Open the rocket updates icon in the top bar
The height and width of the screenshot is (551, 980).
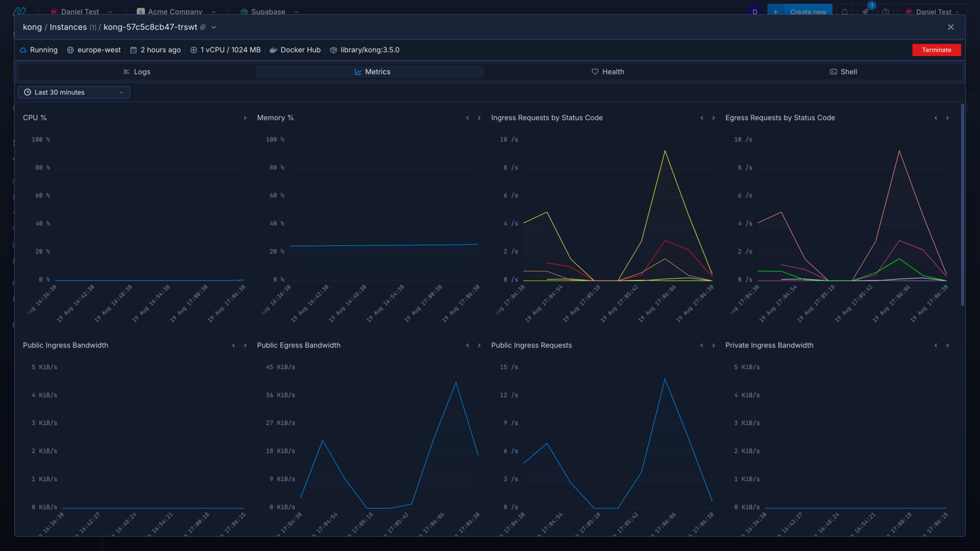[x=865, y=11]
